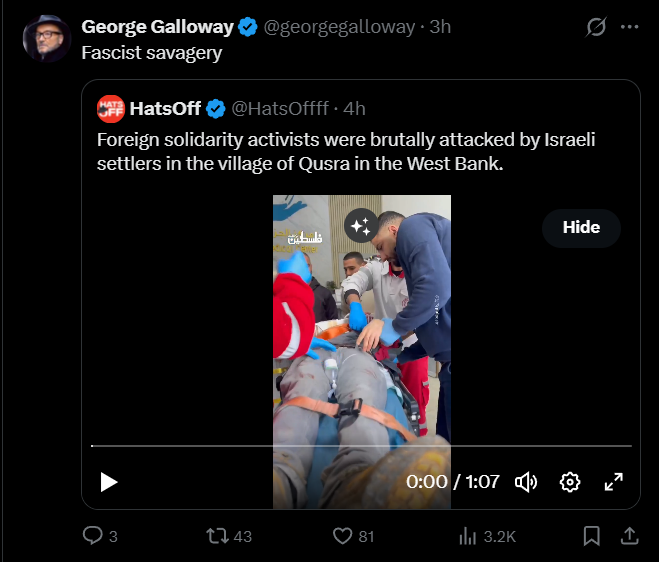Bookmark this post
Screen dimensions: 659x562
pyautogui.click(x=591, y=536)
